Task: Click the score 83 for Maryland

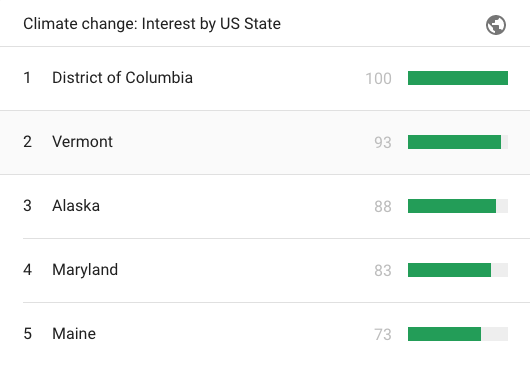Action: 383,270
